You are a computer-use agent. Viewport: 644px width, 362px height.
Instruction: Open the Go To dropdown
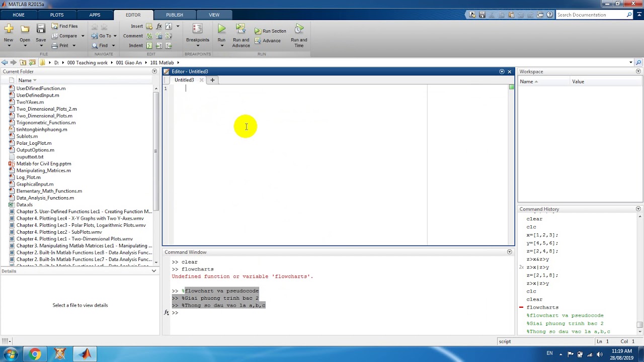tap(115, 36)
